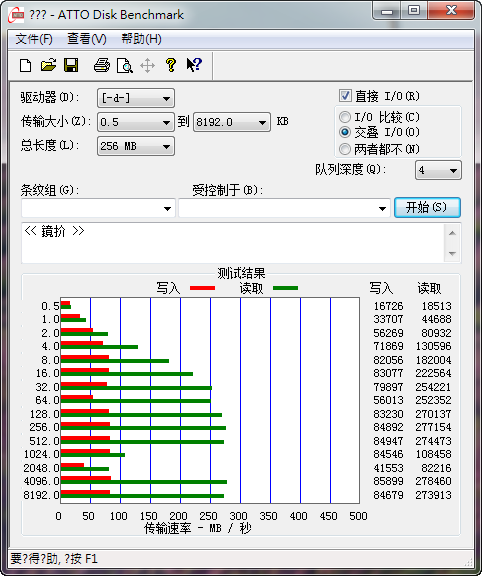Screen dimensions: 482x576
Task: Click the New file toolbar icon
Action: point(25,65)
